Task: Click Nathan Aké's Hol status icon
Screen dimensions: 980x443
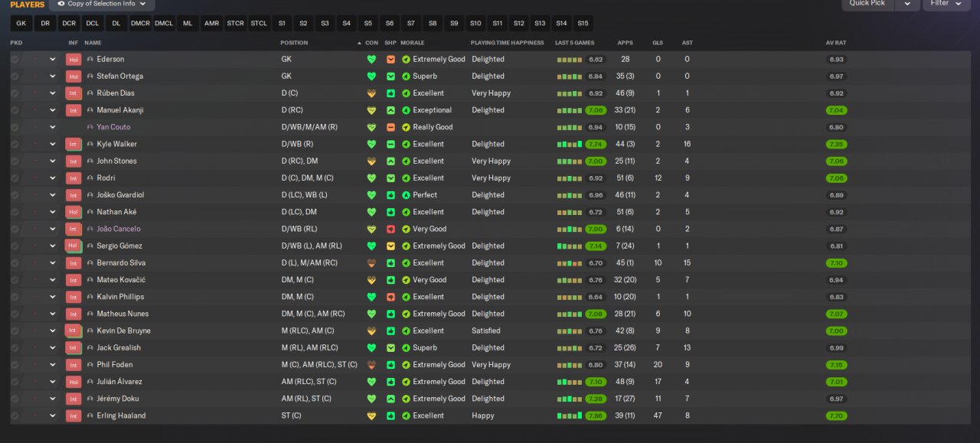Action: (x=73, y=212)
